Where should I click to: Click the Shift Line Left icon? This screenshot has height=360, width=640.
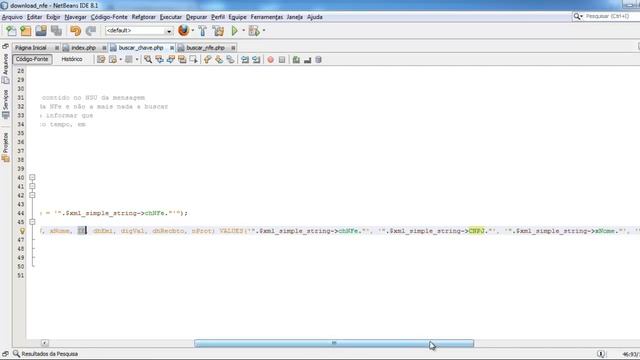(245, 60)
